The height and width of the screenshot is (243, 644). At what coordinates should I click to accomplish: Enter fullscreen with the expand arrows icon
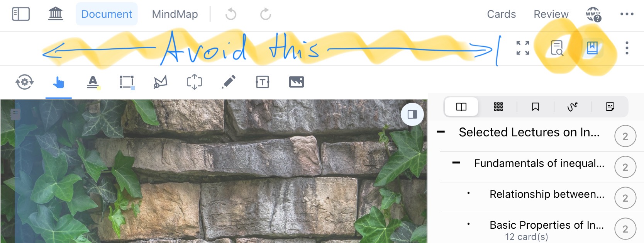[523, 48]
